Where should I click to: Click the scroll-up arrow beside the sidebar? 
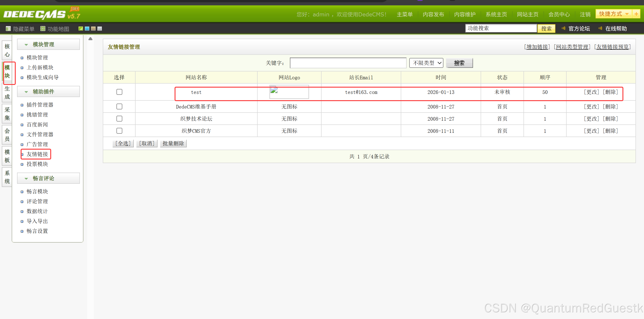click(90, 39)
